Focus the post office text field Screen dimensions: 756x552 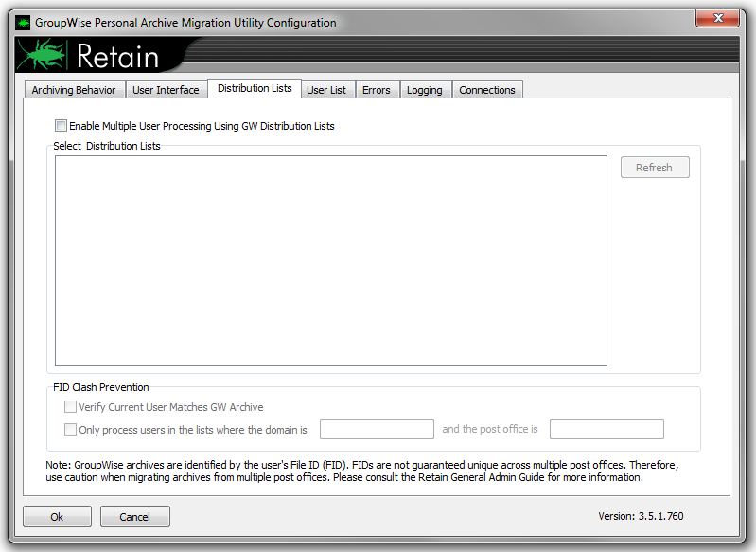pos(607,430)
